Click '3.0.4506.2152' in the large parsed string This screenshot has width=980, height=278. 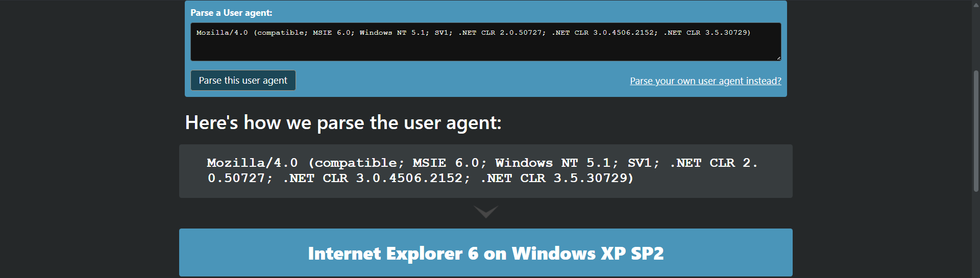tap(409, 179)
